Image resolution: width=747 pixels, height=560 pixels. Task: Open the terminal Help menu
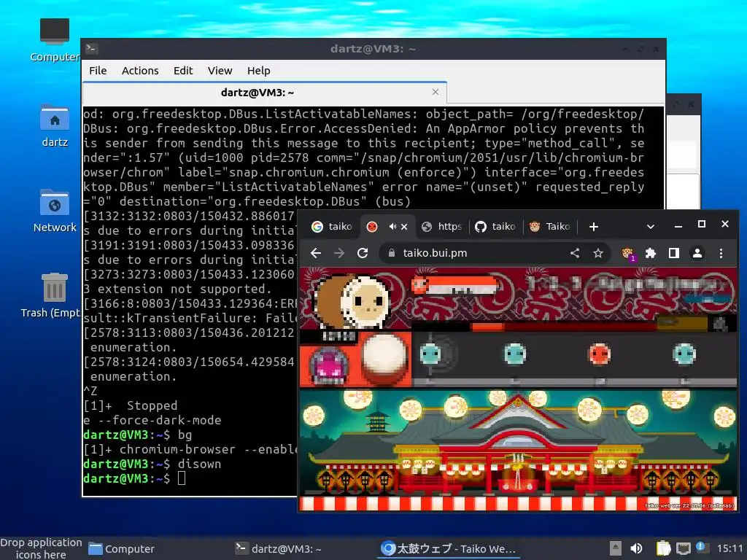[259, 71]
